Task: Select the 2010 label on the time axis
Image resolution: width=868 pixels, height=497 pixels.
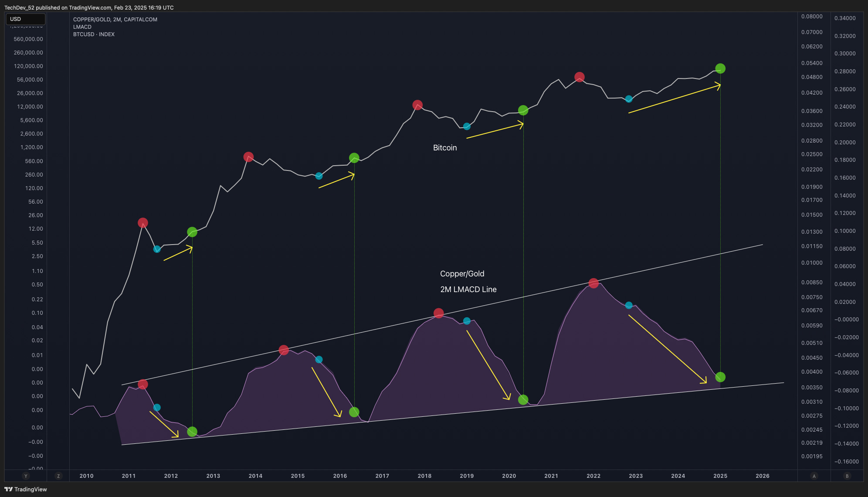Action: point(87,476)
